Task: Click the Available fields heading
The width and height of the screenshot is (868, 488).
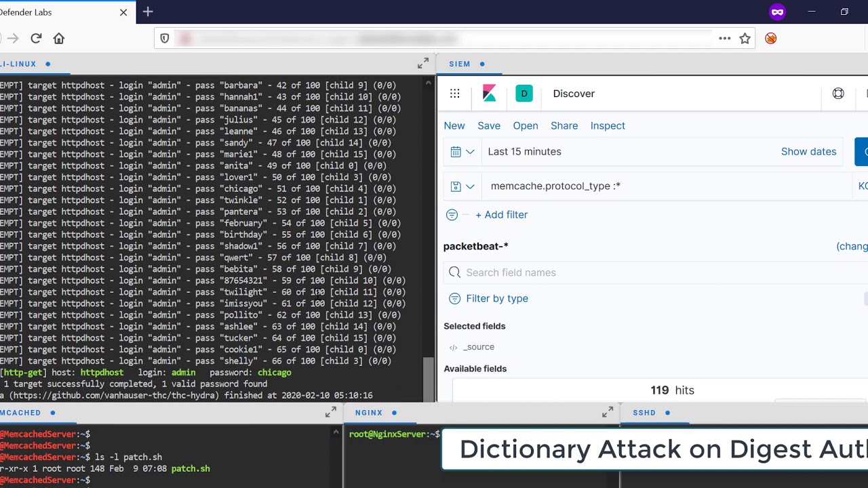Action: 475,369
